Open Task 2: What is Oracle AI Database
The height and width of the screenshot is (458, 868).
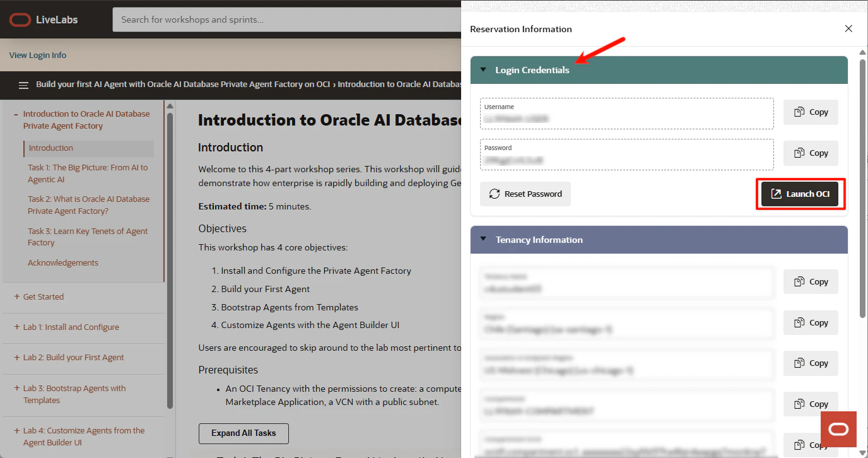coord(88,205)
